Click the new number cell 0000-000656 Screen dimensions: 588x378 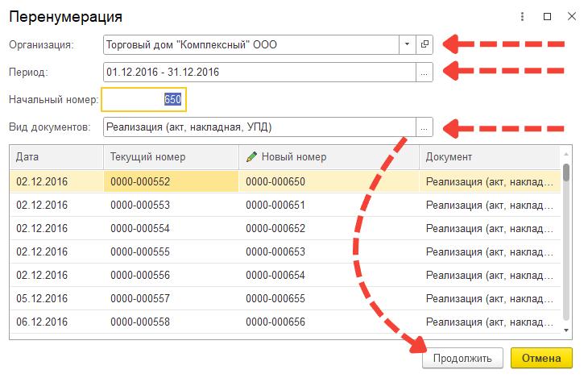click(x=275, y=322)
